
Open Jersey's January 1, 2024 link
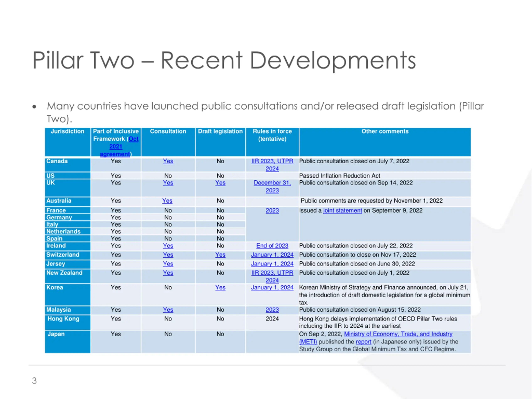click(272, 264)
